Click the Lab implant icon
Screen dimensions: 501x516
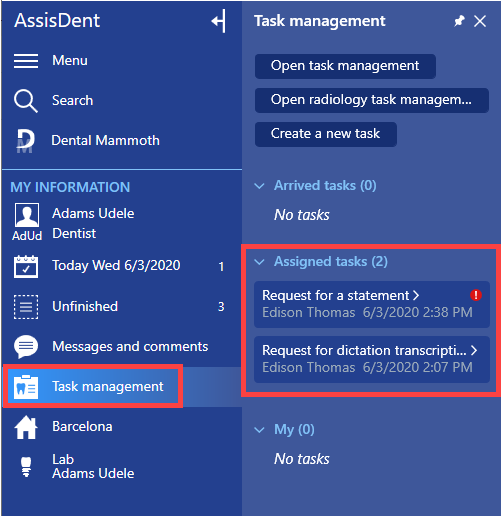pos(26,467)
